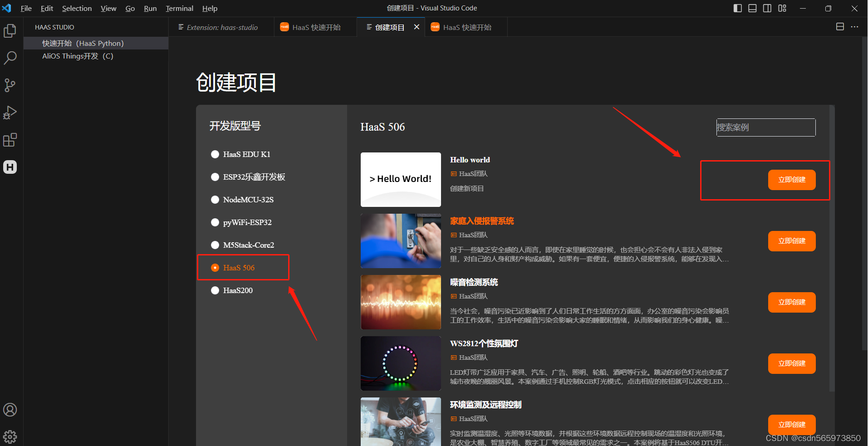This screenshot has width=868, height=446.
Task: Open the File menu
Action: coord(26,8)
